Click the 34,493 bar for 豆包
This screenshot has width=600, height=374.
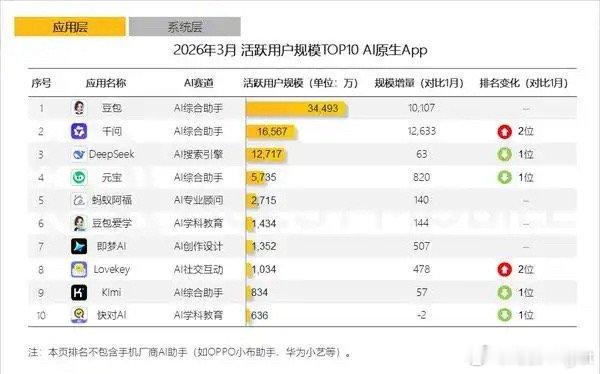(297, 108)
